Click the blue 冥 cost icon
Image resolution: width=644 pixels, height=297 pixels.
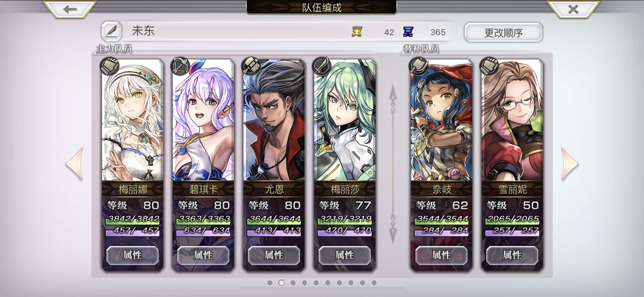click(x=408, y=32)
